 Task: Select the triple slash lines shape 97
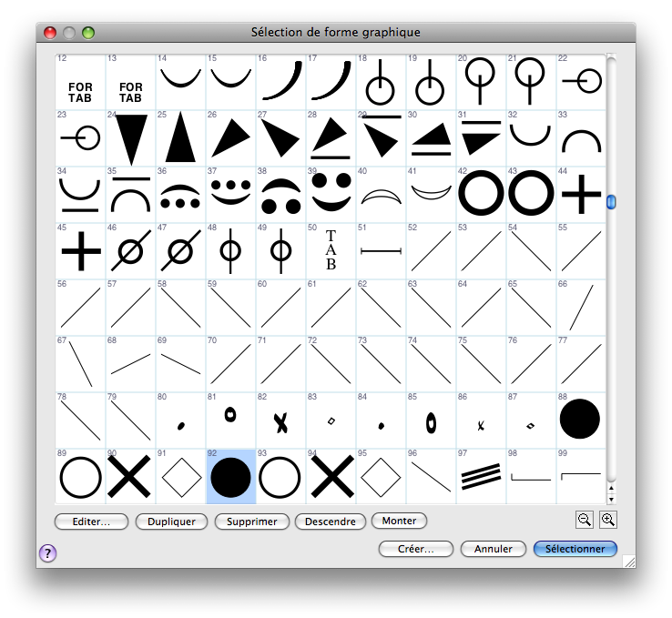coord(481,476)
